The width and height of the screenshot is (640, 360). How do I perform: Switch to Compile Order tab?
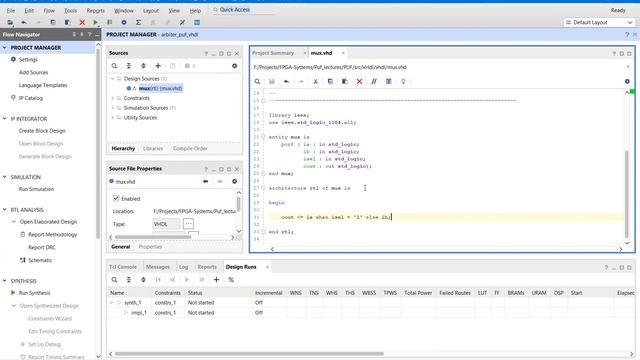[x=190, y=149]
